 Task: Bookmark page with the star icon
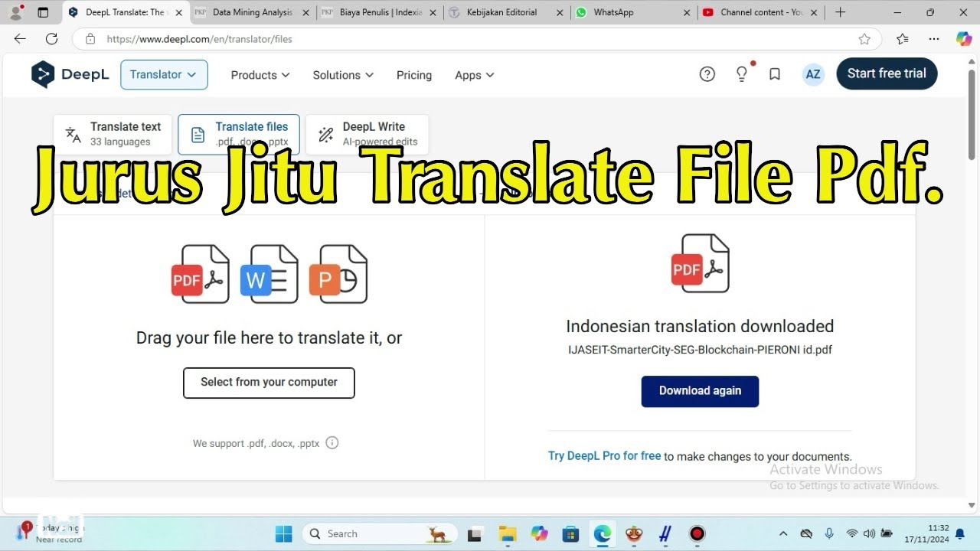point(864,39)
